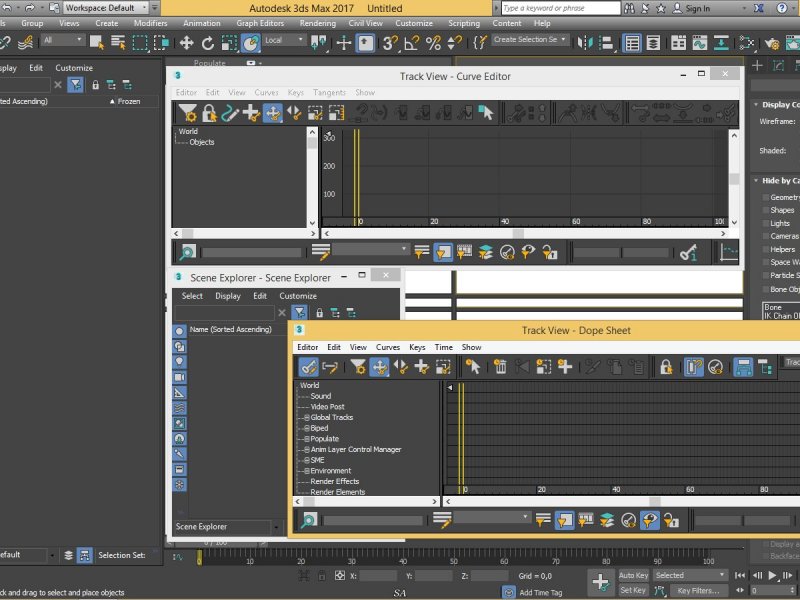
Task: Activate Move Keys in Curve Editor toolbar
Action: [x=272, y=113]
